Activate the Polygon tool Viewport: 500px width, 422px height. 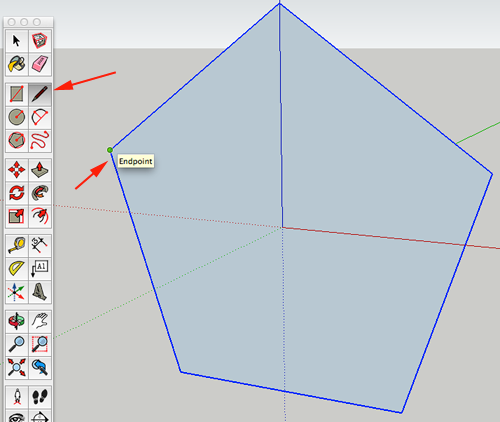(17, 140)
